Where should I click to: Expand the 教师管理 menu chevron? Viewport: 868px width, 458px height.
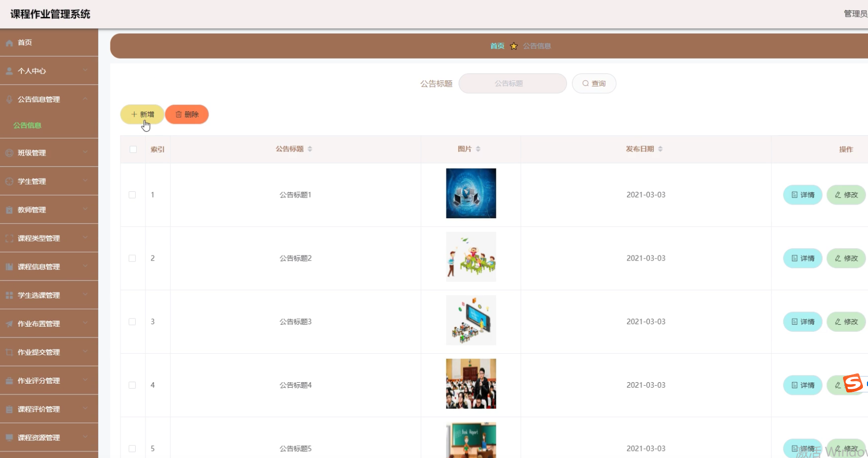click(x=85, y=209)
